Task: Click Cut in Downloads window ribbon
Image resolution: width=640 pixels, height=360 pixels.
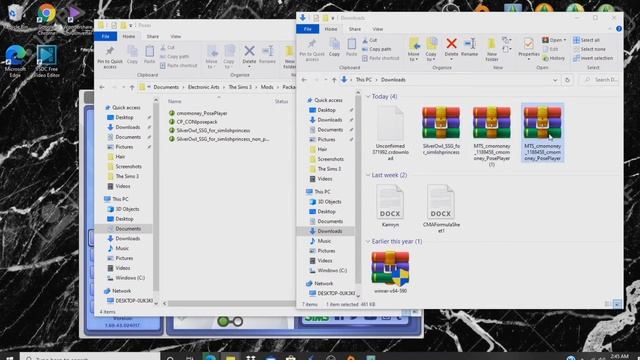Action: point(369,40)
